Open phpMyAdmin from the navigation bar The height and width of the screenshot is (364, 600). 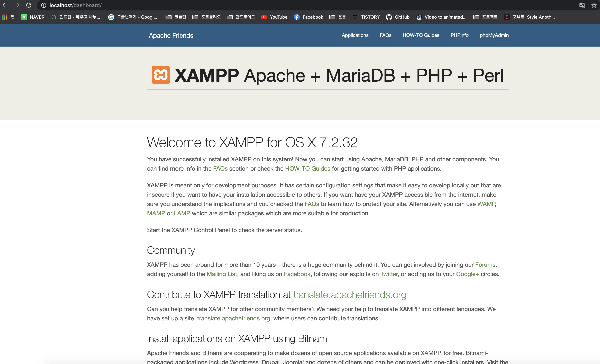pos(494,35)
